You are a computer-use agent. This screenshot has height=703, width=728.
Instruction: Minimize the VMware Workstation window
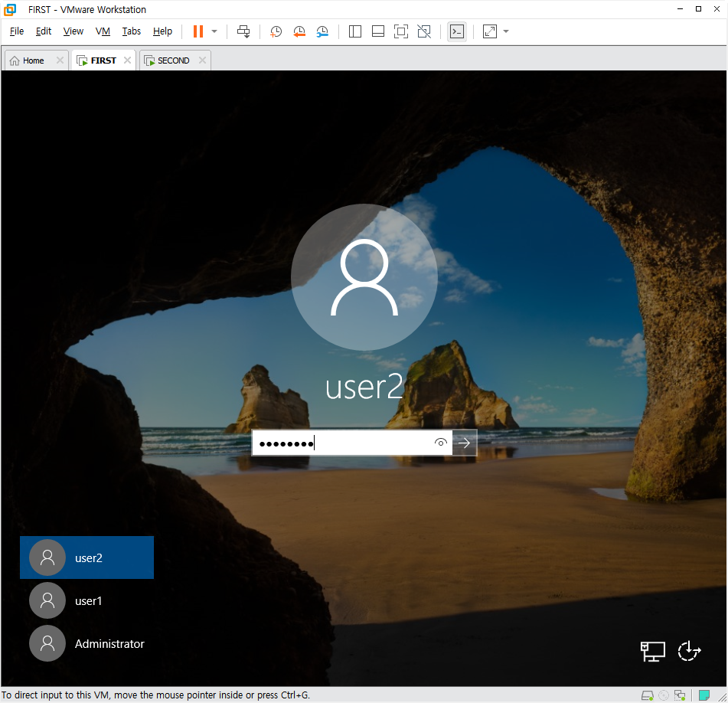coord(681,9)
